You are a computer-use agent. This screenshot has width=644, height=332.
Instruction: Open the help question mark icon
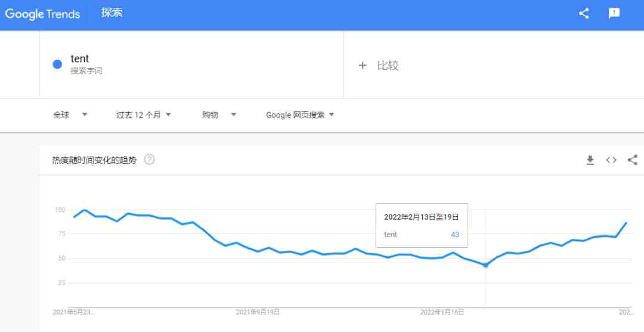coord(150,159)
